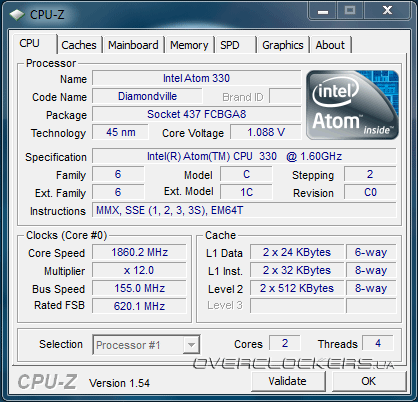Click the maximize window button
The width and height of the screenshot is (418, 402).
point(350,11)
